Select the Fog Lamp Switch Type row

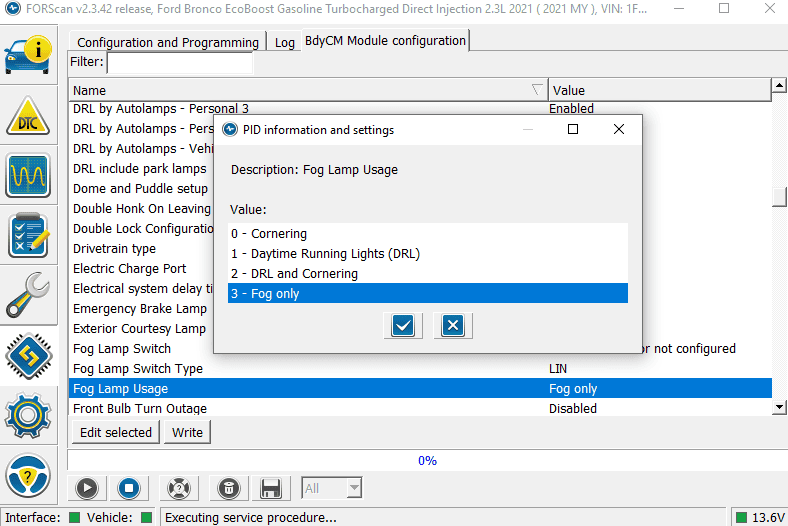420,369
